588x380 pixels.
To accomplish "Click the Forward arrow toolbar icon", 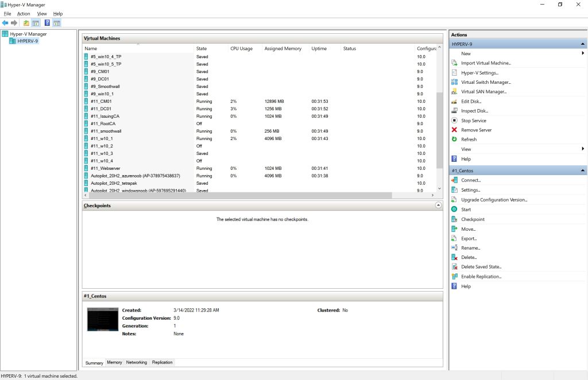I will (x=14, y=23).
